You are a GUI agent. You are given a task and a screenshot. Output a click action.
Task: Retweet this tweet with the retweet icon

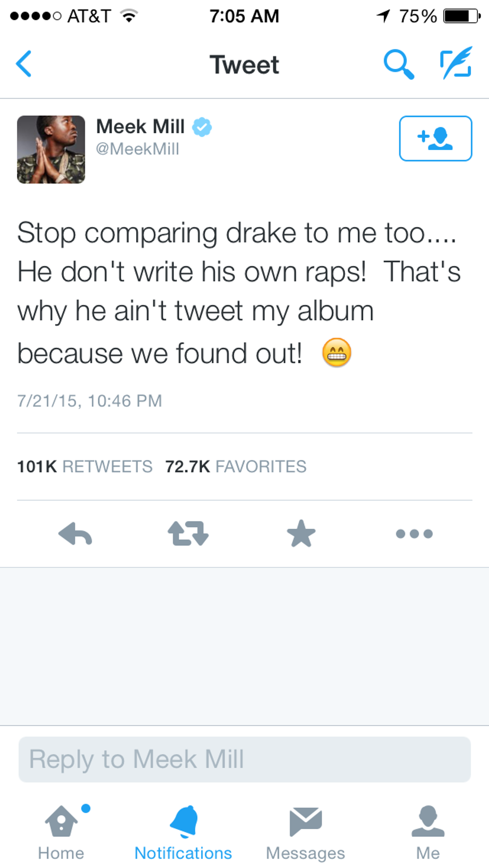[x=188, y=534]
